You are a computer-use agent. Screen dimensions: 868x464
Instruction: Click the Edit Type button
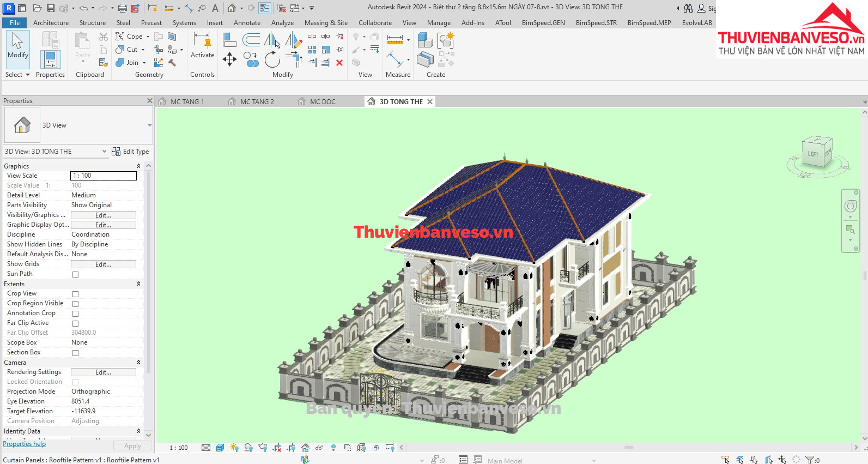[x=130, y=152]
